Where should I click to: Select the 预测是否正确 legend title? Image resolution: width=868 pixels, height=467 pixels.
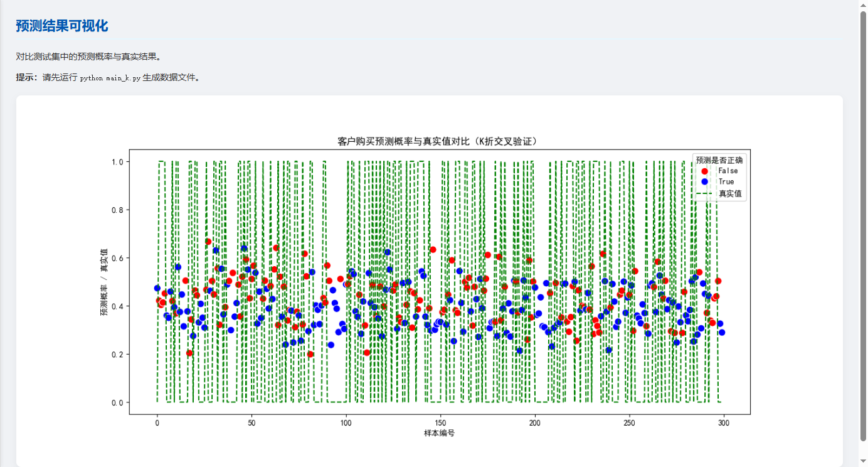pos(719,159)
